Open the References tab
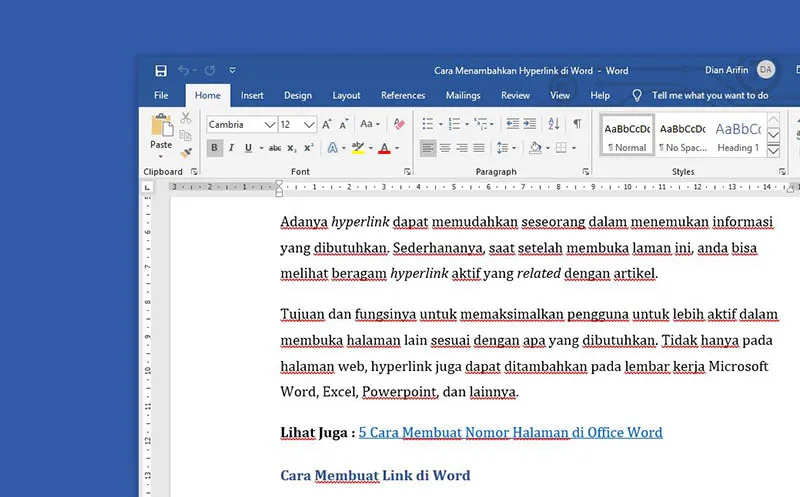 coord(403,96)
